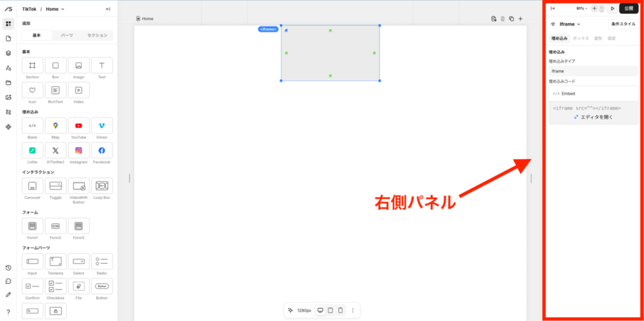The width and height of the screenshot is (644, 321).
Task: Switch canvas to tablet device view
Action: pyautogui.click(x=330, y=310)
